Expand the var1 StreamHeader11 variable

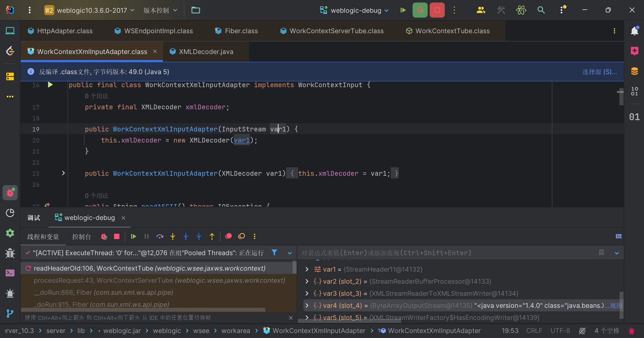307,269
